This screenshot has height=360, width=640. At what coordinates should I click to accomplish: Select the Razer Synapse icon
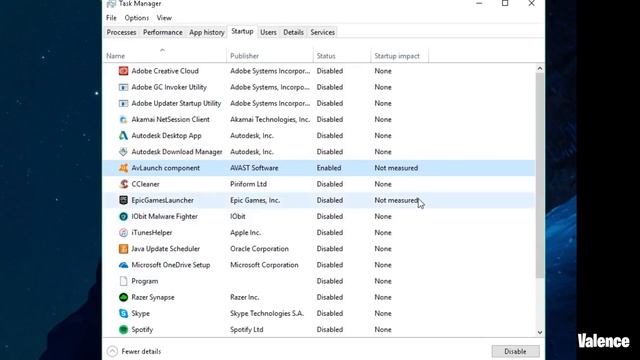(123, 297)
